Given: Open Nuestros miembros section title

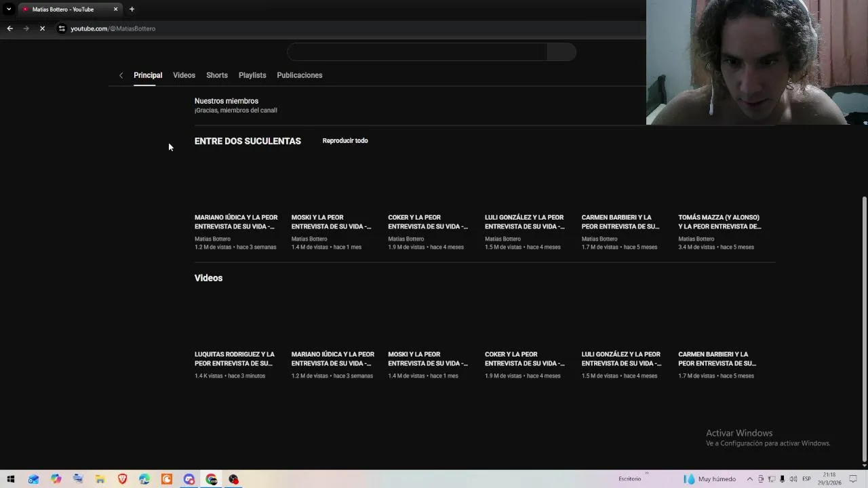Looking at the screenshot, I should click(226, 101).
